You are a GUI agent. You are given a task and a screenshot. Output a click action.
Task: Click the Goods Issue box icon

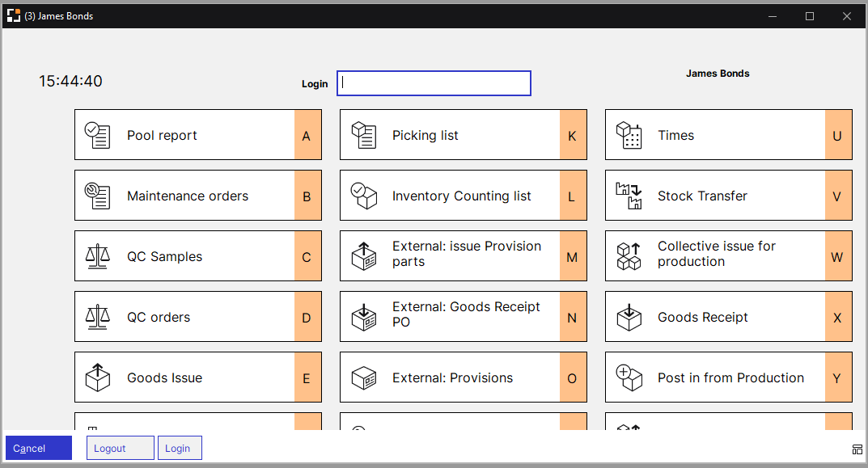click(x=97, y=377)
